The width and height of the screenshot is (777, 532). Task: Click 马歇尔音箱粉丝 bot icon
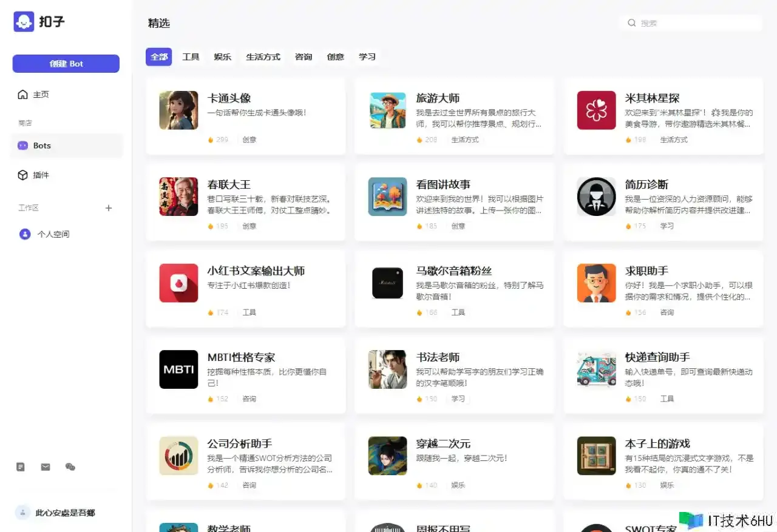point(388,283)
